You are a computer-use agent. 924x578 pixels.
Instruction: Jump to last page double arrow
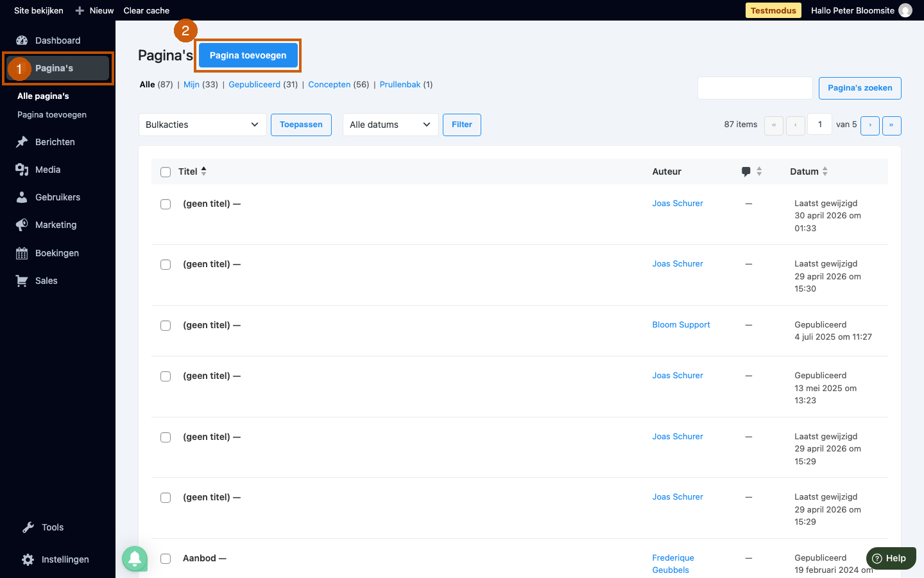(x=891, y=125)
